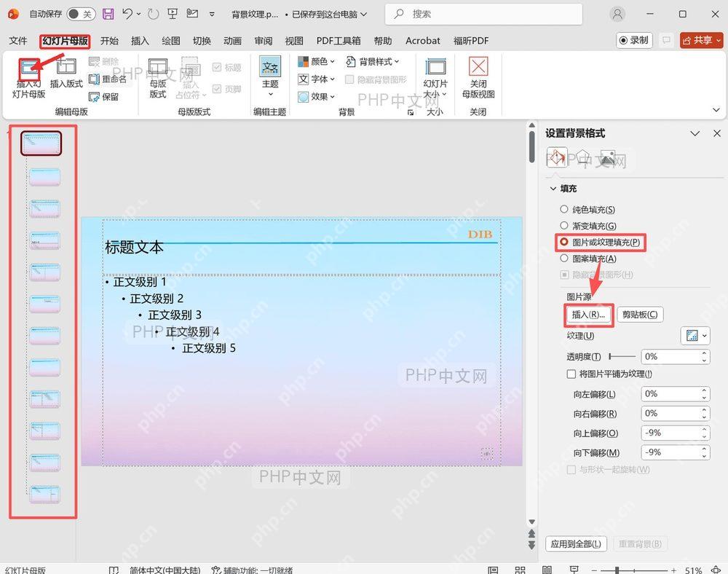
Task: Click 透明度 slider track
Action: tap(622, 356)
